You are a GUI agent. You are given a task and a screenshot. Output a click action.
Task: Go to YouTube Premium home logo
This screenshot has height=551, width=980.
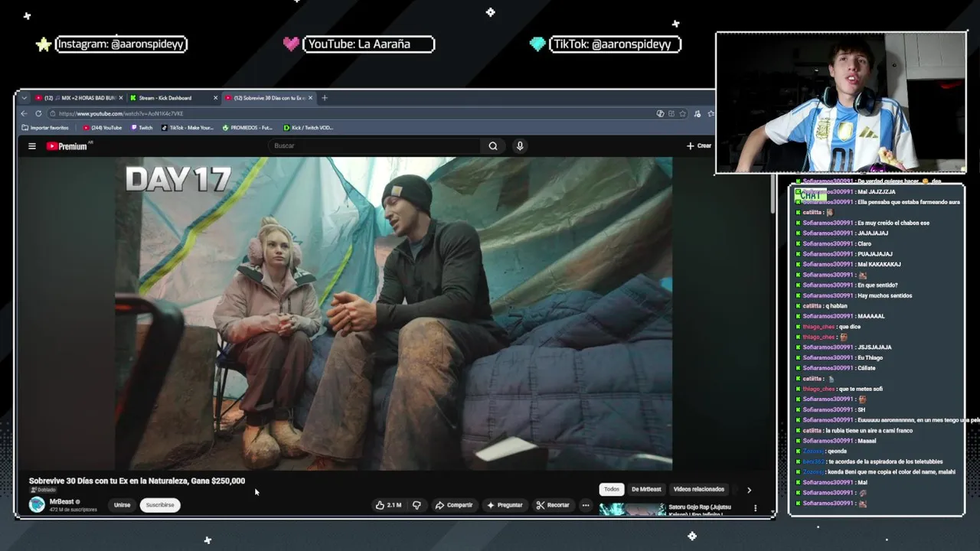click(x=69, y=146)
